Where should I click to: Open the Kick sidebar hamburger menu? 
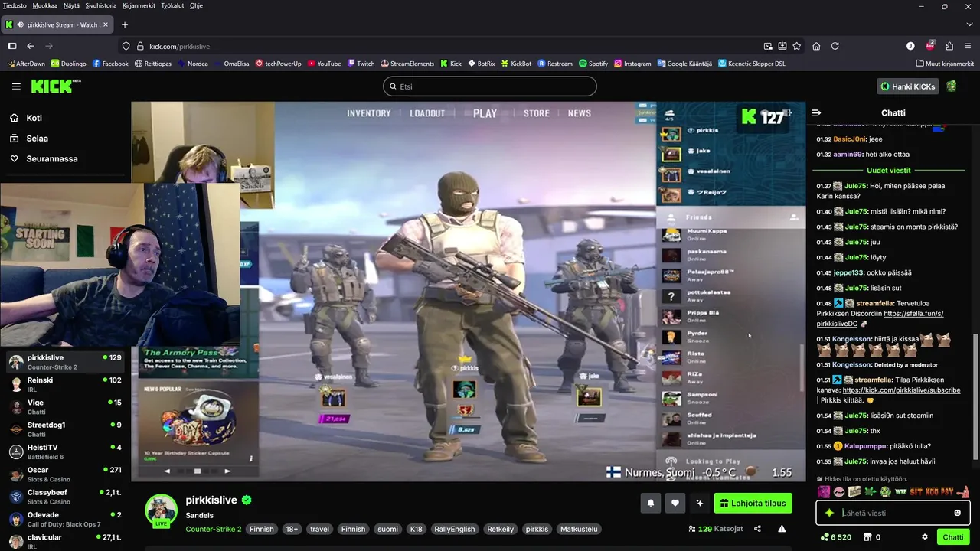click(x=16, y=86)
